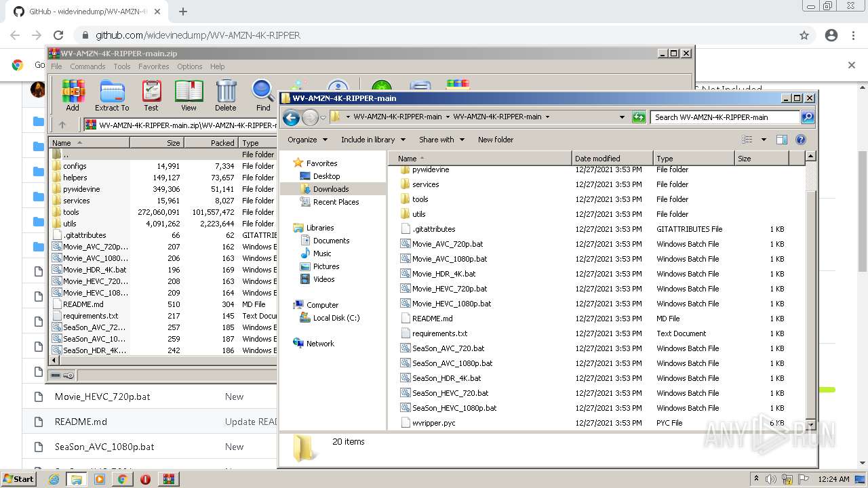This screenshot has height=488, width=868.
Task: Click the Chrome address bar URL
Action: click(x=197, y=35)
